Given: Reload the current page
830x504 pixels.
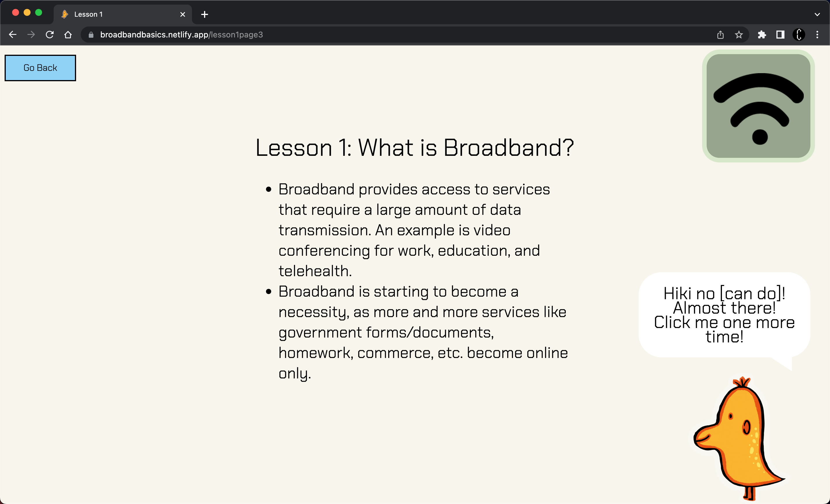Looking at the screenshot, I should [x=50, y=35].
